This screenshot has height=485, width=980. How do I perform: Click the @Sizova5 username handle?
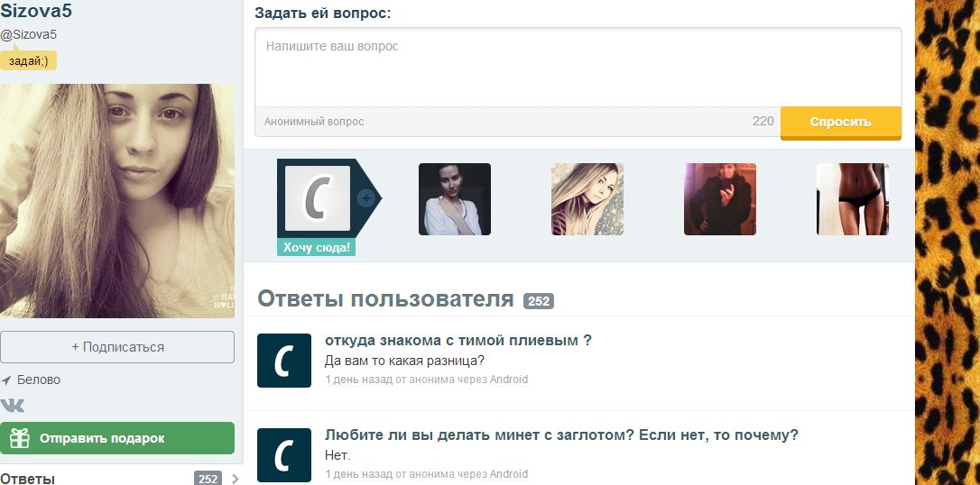click(x=29, y=35)
